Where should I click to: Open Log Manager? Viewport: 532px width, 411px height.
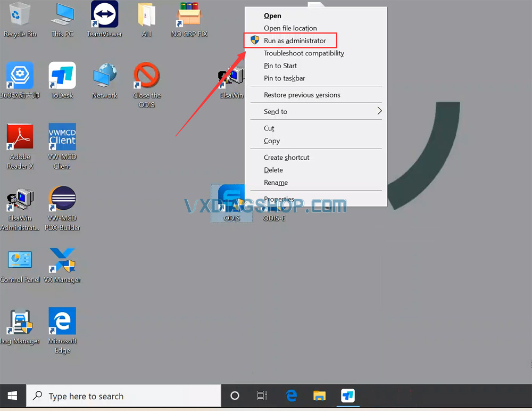[x=20, y=322]
